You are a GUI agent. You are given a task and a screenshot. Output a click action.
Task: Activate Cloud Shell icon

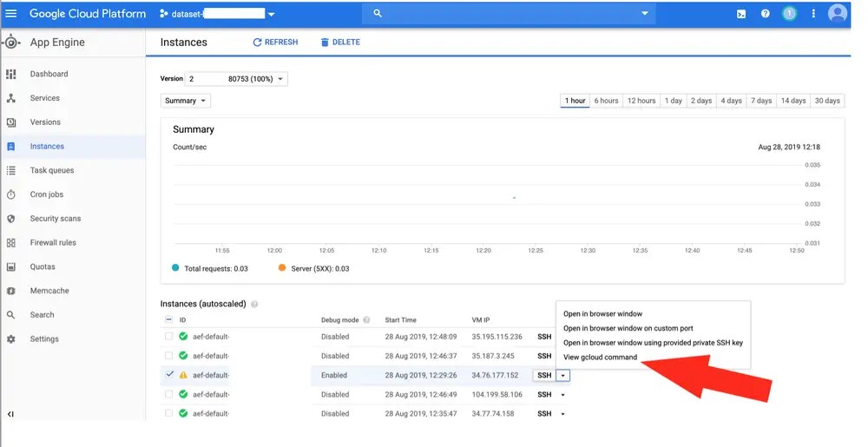[x=741, y=14]
